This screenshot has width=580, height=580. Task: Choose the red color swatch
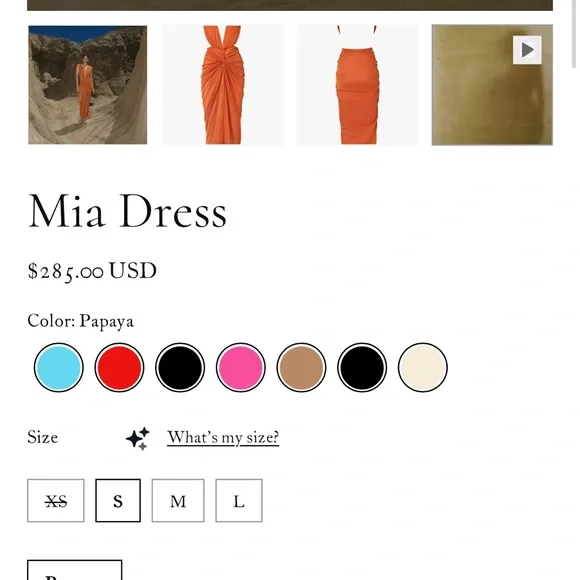click(119, 367)
